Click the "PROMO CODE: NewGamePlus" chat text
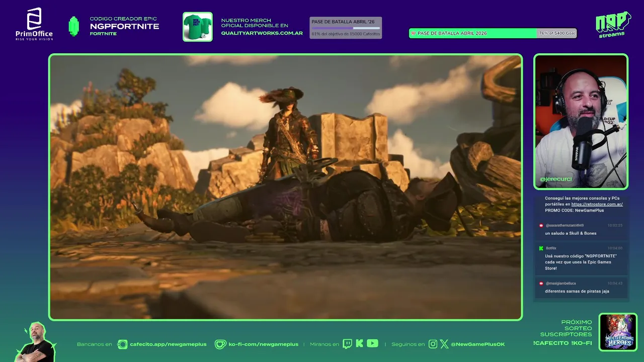Image resolution: width=644 pixels, height=362 pixels. pyautogui.click(x=574, y=210)
